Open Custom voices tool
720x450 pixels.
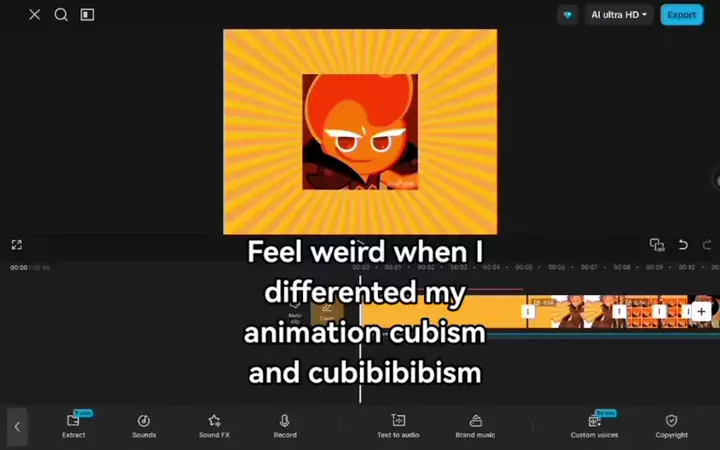coord(594,426)
